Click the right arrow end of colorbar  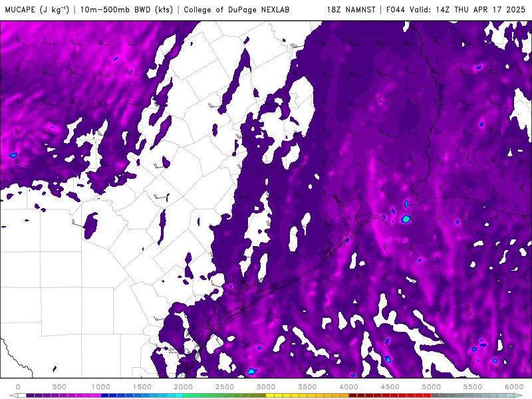coord(519,396)
